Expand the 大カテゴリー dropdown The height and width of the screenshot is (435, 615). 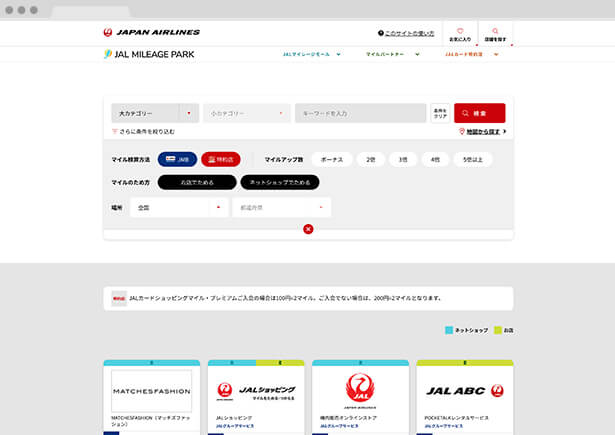click(x=155, y=113)
